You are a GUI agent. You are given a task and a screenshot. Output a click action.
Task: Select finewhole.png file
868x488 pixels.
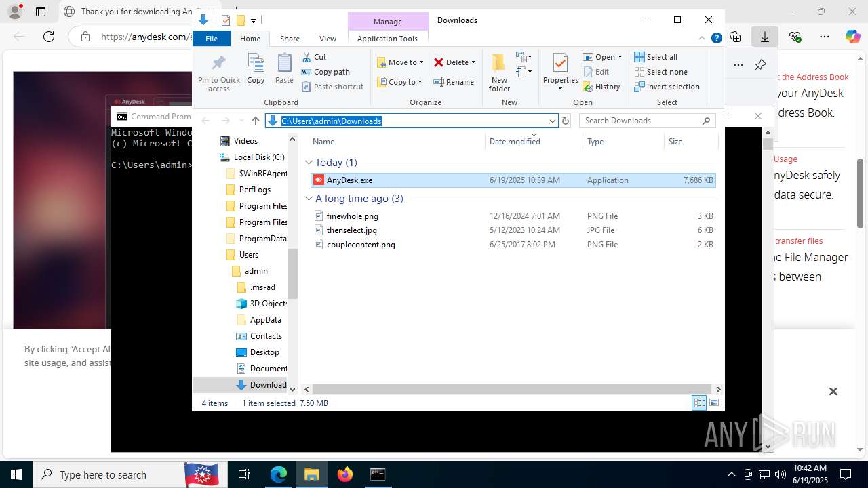pyautogui.click(x=513, y=216)
